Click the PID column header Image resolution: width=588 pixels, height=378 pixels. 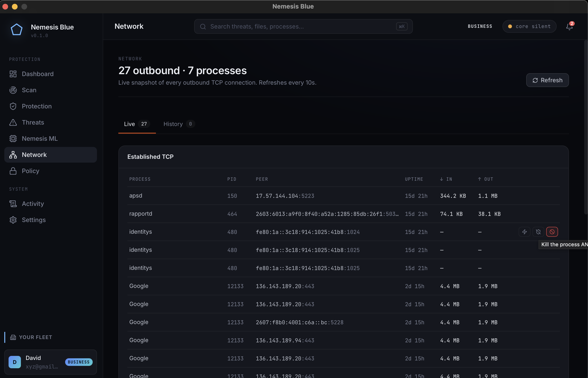[232, 179]
